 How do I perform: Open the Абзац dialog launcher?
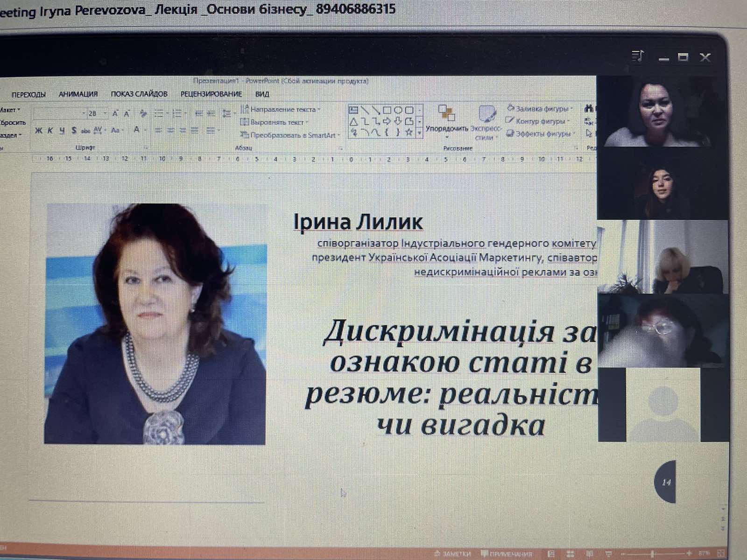(341, 148)
